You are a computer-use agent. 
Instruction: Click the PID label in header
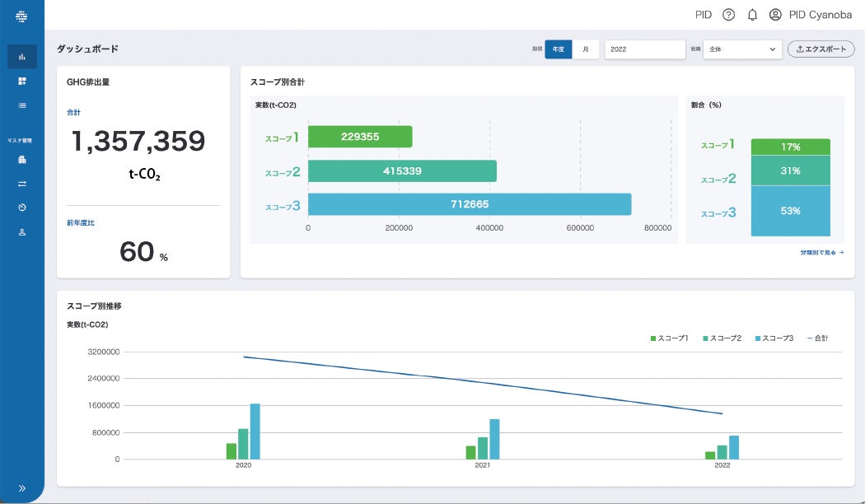pos(704,15)
